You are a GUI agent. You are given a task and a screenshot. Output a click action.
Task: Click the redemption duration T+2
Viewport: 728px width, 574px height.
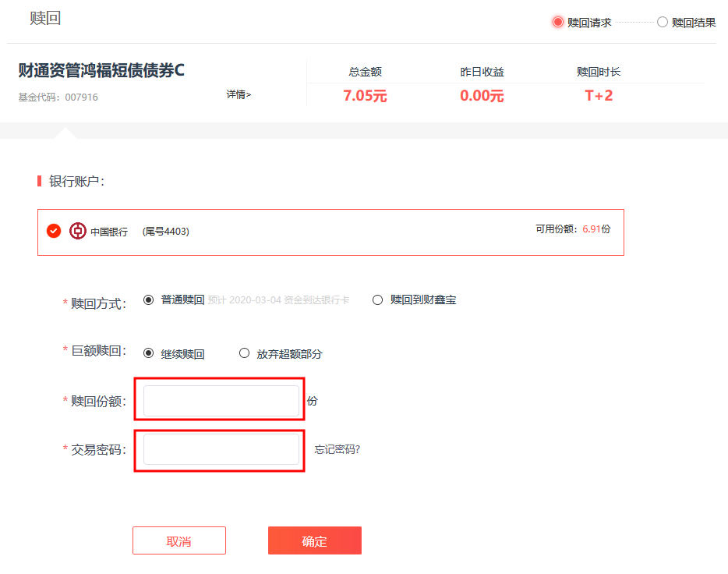(599, 96)
